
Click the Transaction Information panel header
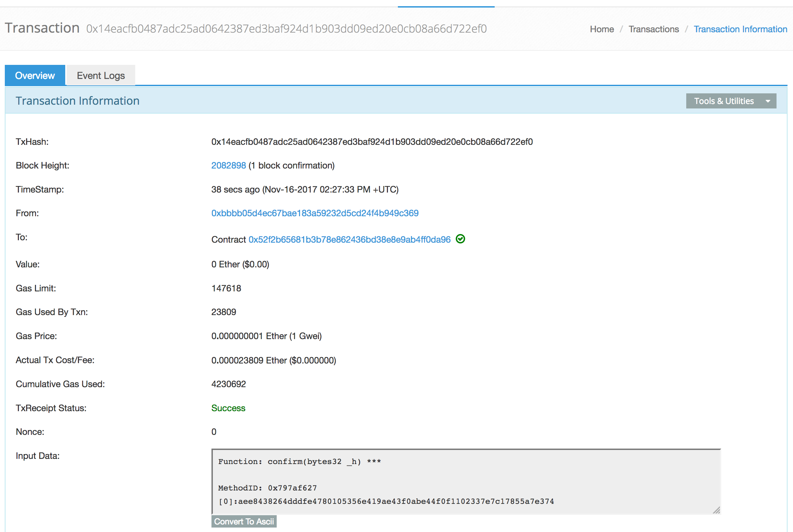coord(77,101)
